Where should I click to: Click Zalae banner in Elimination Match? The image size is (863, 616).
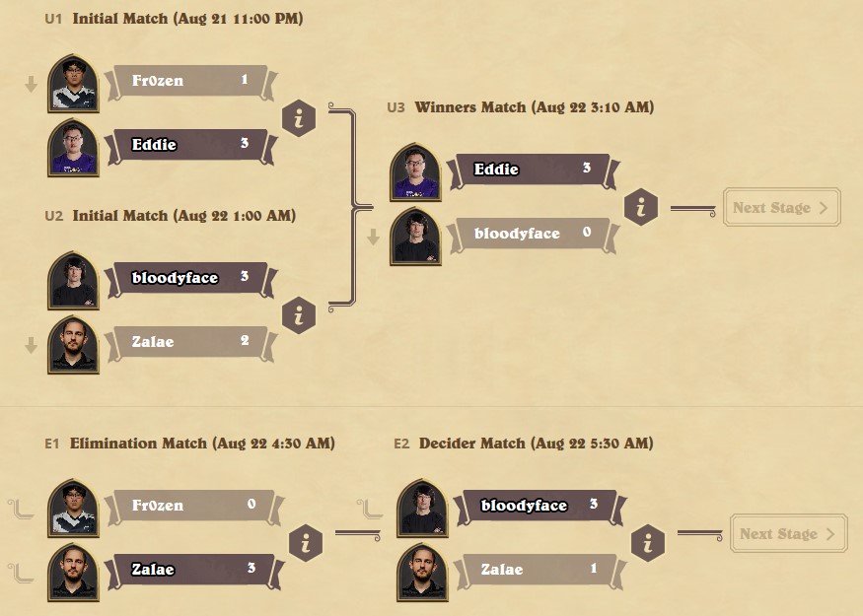[x=195, y=570]
